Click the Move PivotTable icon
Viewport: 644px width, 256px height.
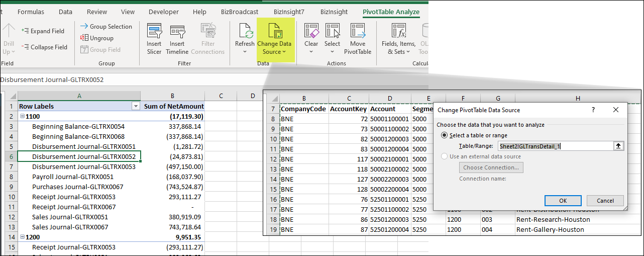[x=358, y=31]
